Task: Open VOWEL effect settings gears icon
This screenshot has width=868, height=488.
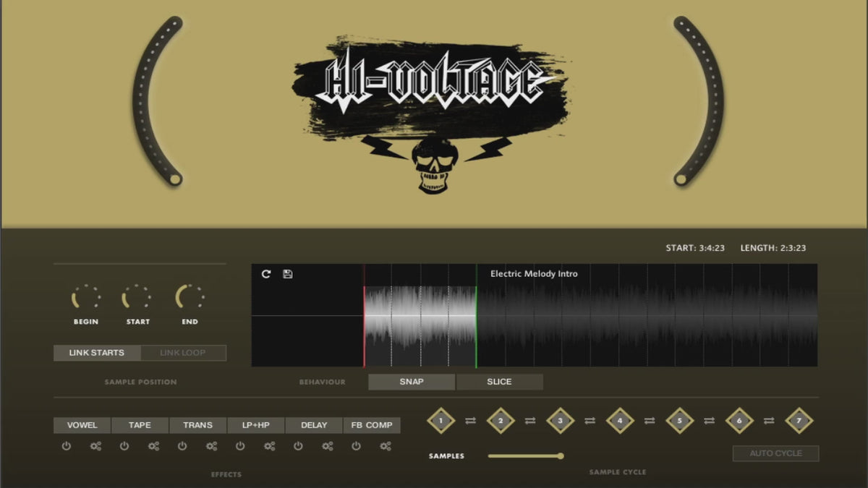Action: [95, 446]
